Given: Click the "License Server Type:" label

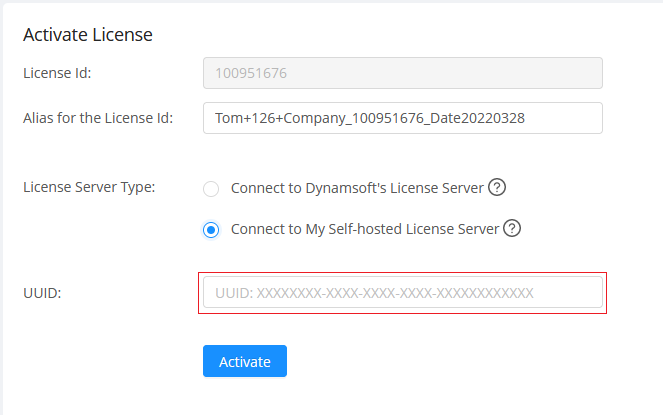Looking at the screenshot, I should 88,188.
